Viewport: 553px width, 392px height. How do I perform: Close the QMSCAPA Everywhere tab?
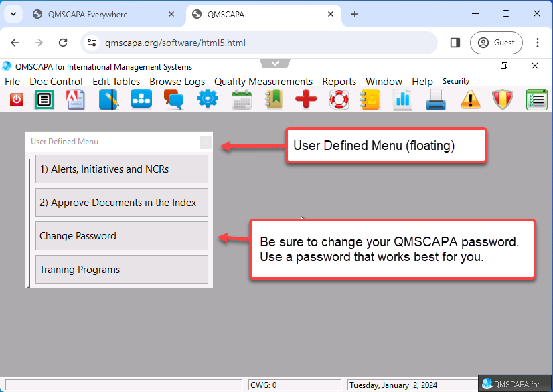171,14
